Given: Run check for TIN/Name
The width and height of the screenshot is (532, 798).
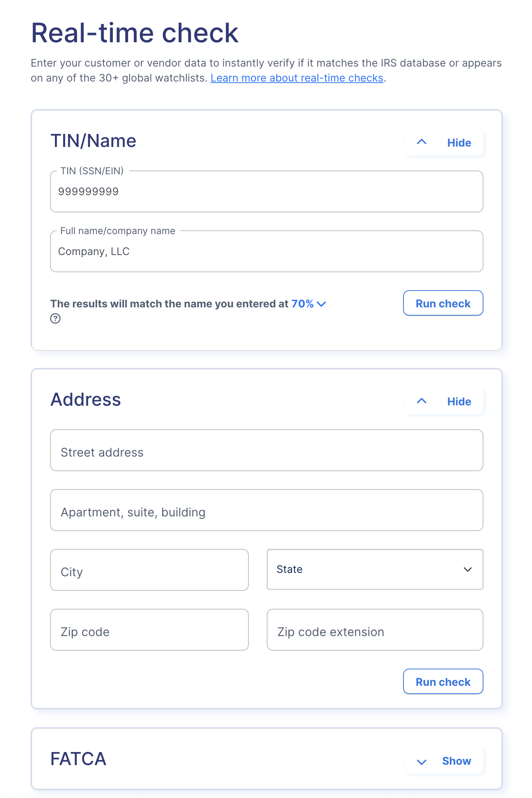Looking at the screenshot, I should [443, 303].
